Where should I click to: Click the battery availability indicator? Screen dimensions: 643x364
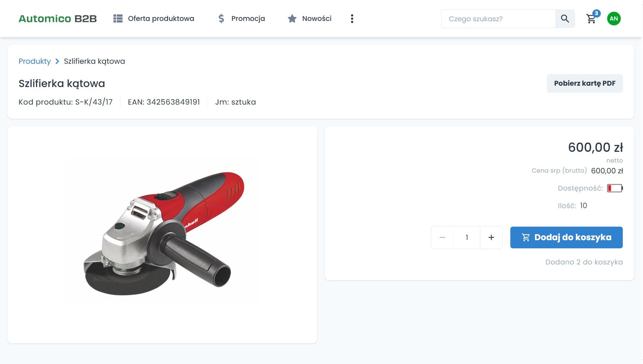[x=615, y=188]
